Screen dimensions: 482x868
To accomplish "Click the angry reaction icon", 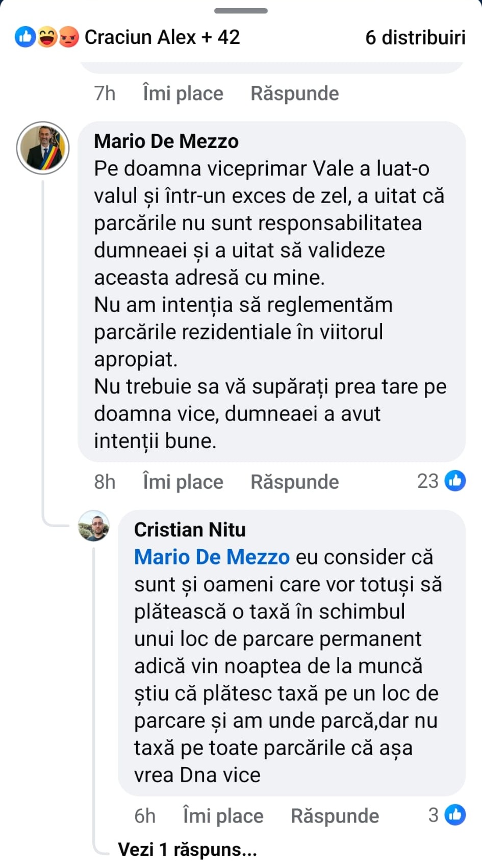I will (x=68, y=37).
